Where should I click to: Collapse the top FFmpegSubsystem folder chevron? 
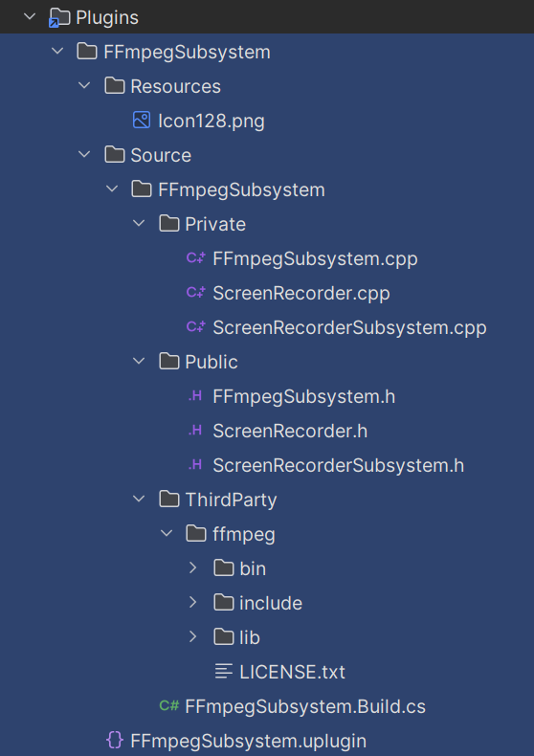[57, 51]
